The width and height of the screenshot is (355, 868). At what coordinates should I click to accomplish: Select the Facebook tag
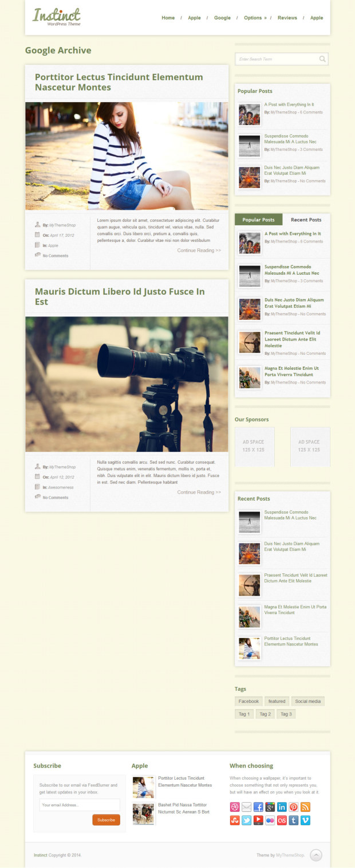(x=249, y=701)
